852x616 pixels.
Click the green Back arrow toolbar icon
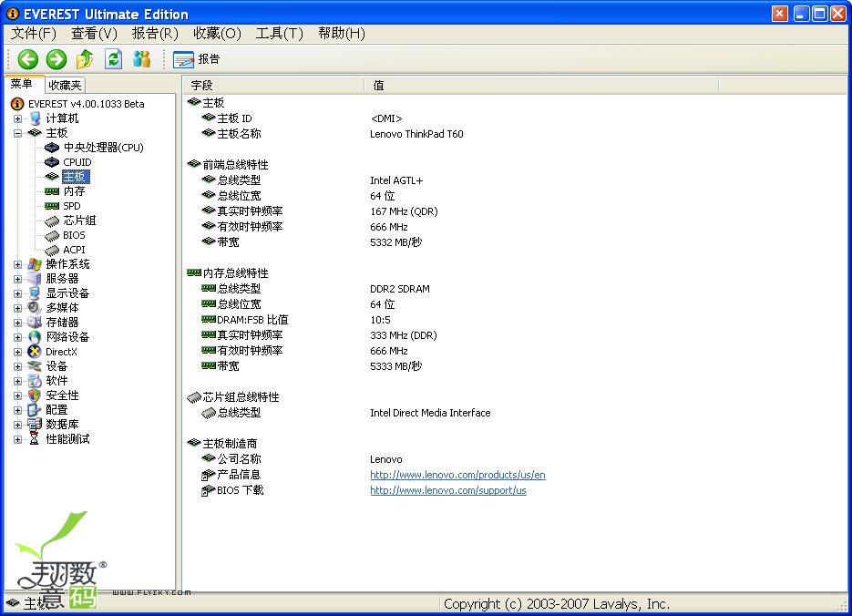[28, 59]
